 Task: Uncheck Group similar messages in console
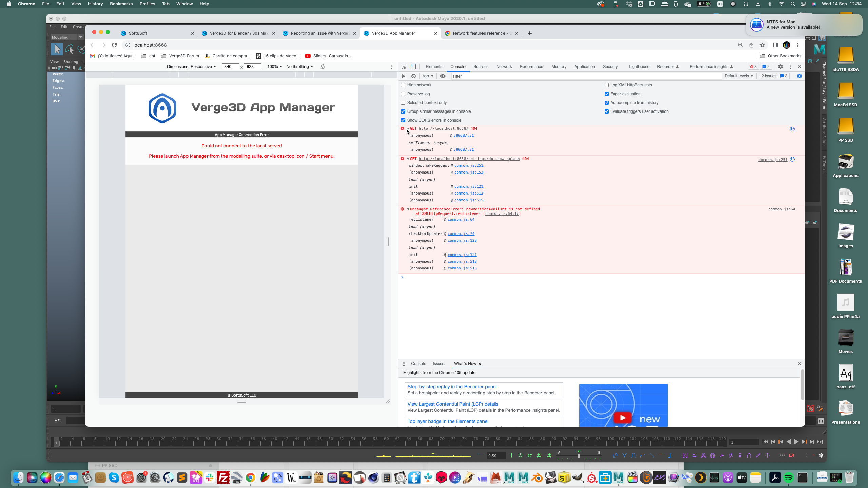(x=403, y=111)
